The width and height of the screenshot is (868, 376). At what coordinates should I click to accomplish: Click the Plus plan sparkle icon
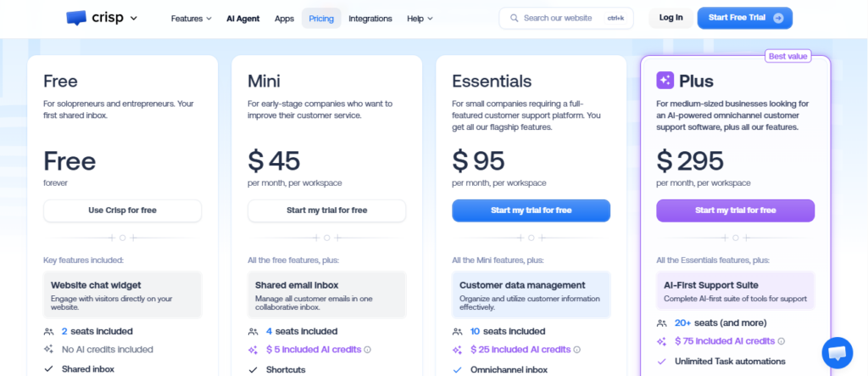tap(665, 81)
